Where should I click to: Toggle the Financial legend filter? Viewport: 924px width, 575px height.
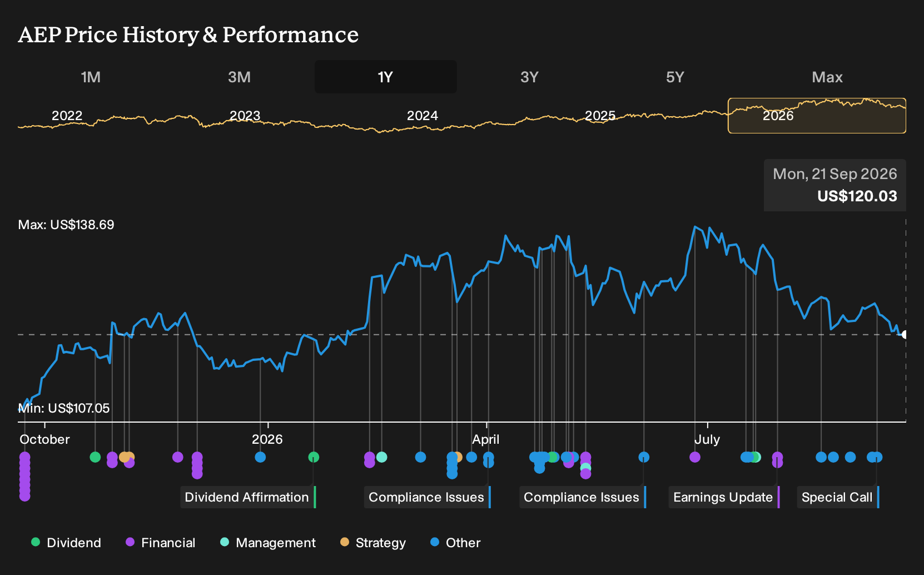point(161,543)
